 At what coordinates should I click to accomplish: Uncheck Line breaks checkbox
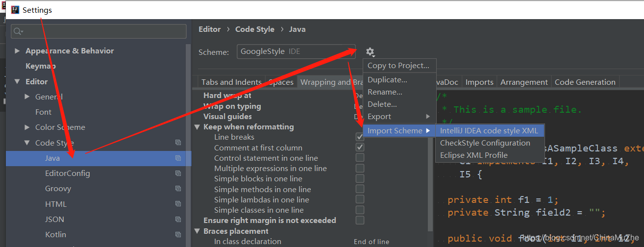tap(360, 137)
